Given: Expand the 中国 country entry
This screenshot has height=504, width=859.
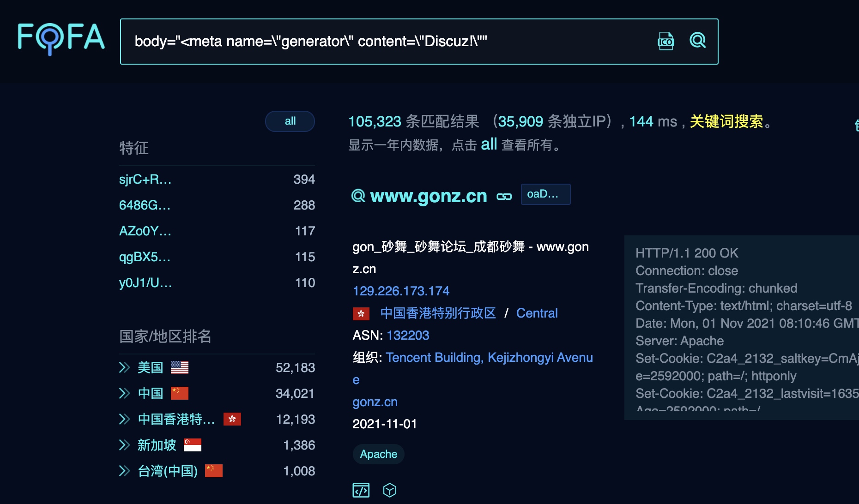Looking at the screenshot, I should pos(124,393).
